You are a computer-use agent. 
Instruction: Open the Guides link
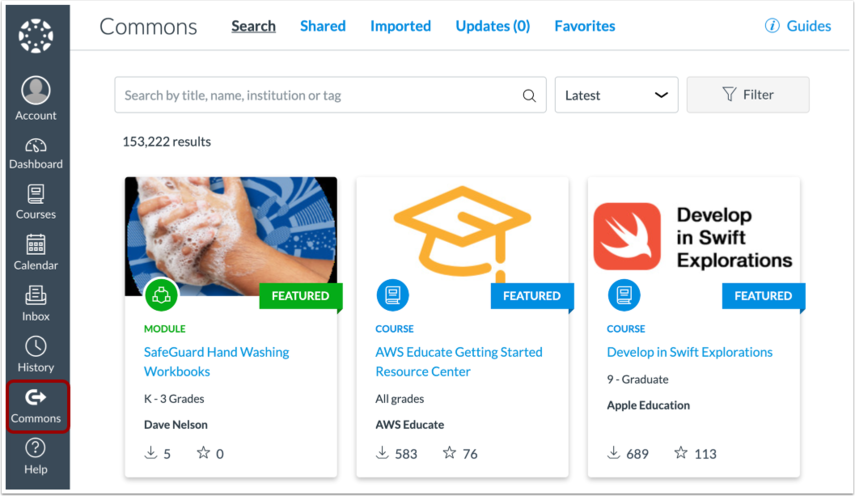798,26
